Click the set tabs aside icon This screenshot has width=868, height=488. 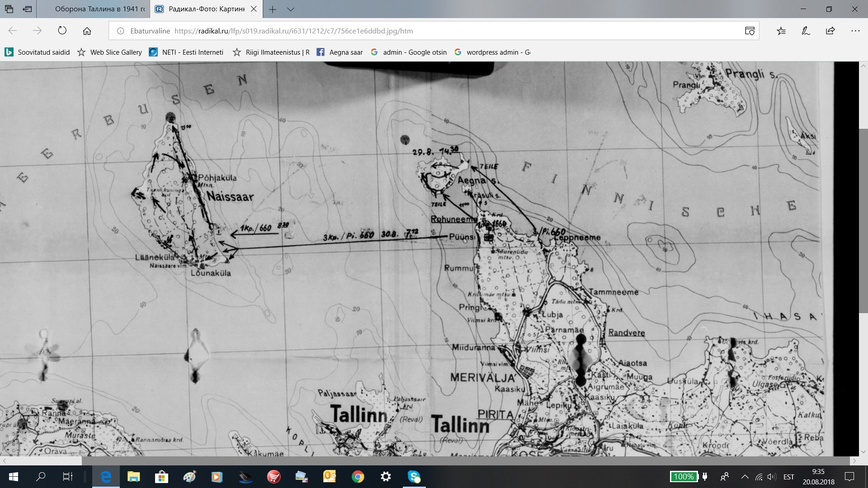[x=28, y=9]
